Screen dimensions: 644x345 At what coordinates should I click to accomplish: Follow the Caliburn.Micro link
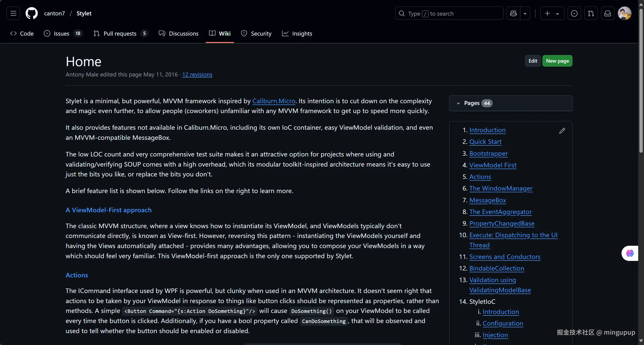click(274, 101)
